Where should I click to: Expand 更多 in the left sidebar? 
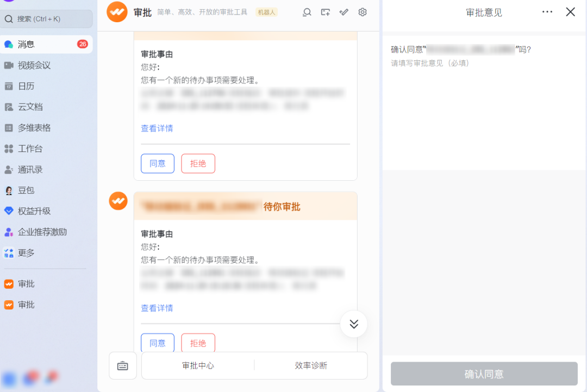point(26,253)
